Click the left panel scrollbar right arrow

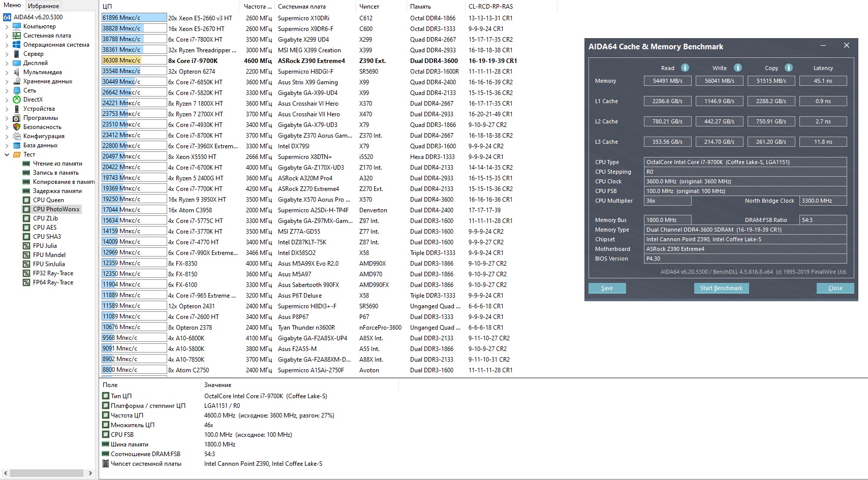[90, 473]
